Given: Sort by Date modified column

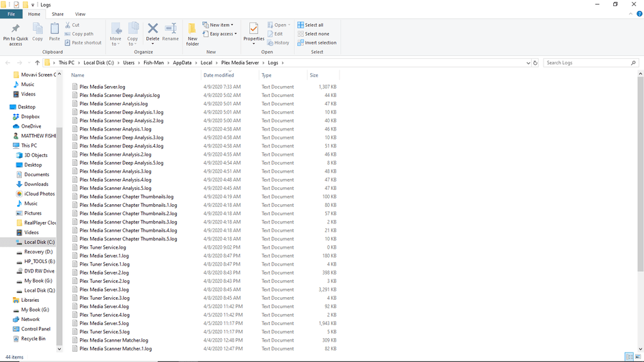Looking at the screenshot, I should pos(230,75).
